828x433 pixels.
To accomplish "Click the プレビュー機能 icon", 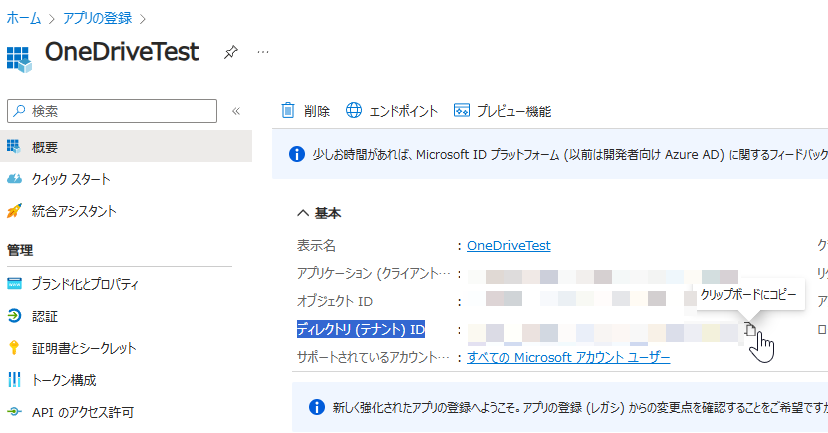I will click(x=462, y=111).
